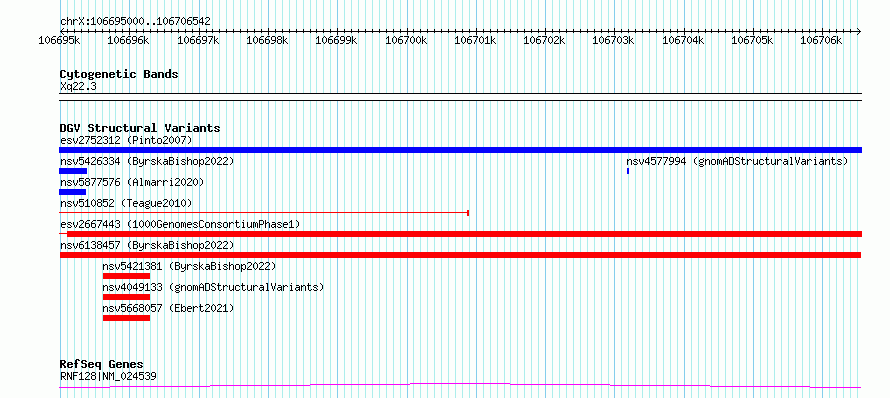Image resolution: width=890 pixels, height=398 pixels.
Task: Open nsv5421381 (ByrskaBishop2022) label
Action: 189,266
